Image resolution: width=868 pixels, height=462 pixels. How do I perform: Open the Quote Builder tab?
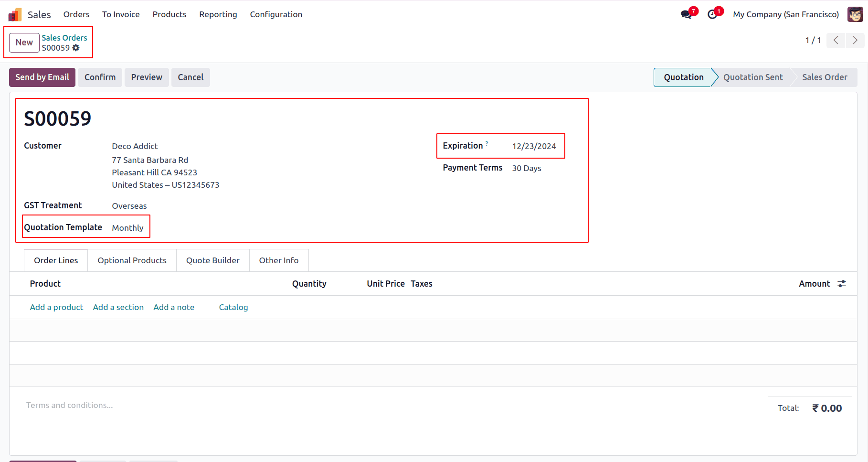click(x=213, y=260)
